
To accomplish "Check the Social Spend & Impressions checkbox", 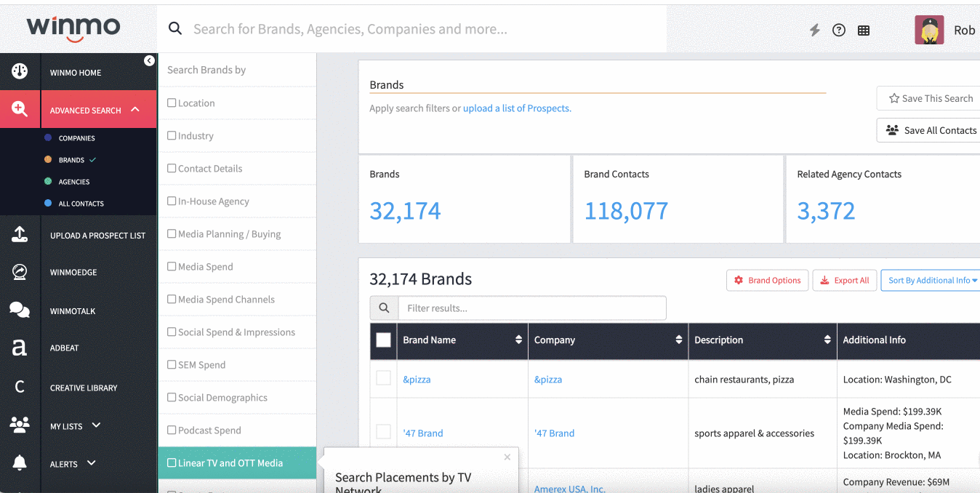I will (172, 332).
